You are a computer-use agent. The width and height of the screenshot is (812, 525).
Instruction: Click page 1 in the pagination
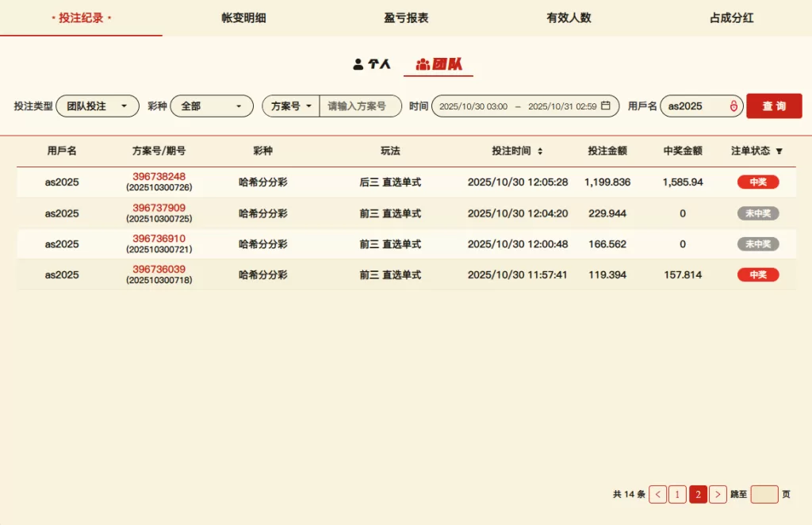tap(677, 494)
